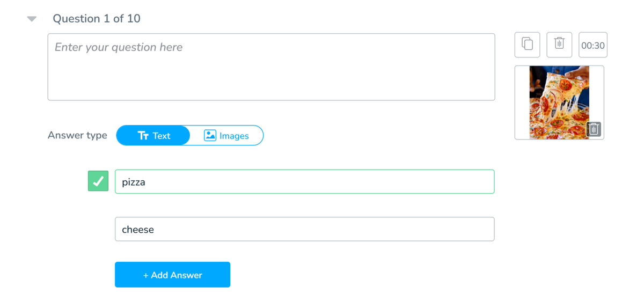Image resolution: width=644 pixels, height=294 pixels.
Task: Open the pizza photo thumbnail
Action: click(559, 102)
